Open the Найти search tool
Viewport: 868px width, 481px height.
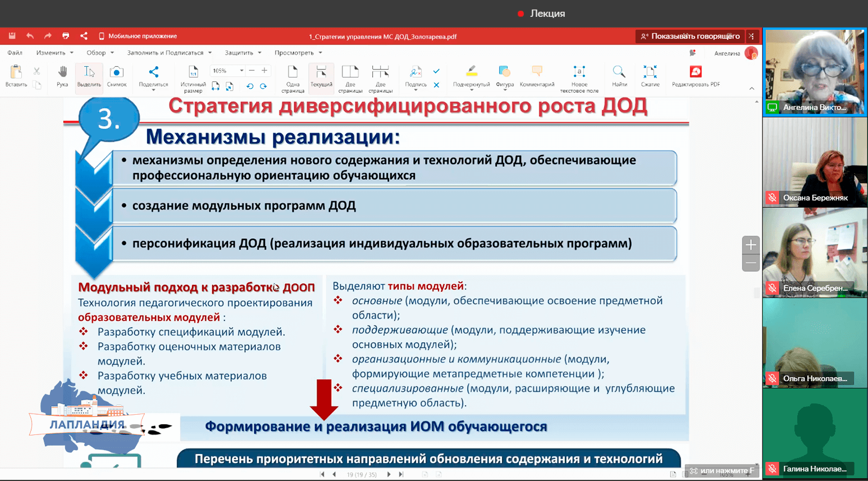pyautogui.click(x=619, y=76)
